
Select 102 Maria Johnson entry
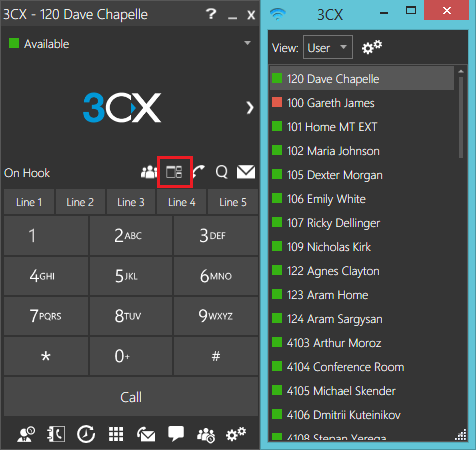click(362, 151)
